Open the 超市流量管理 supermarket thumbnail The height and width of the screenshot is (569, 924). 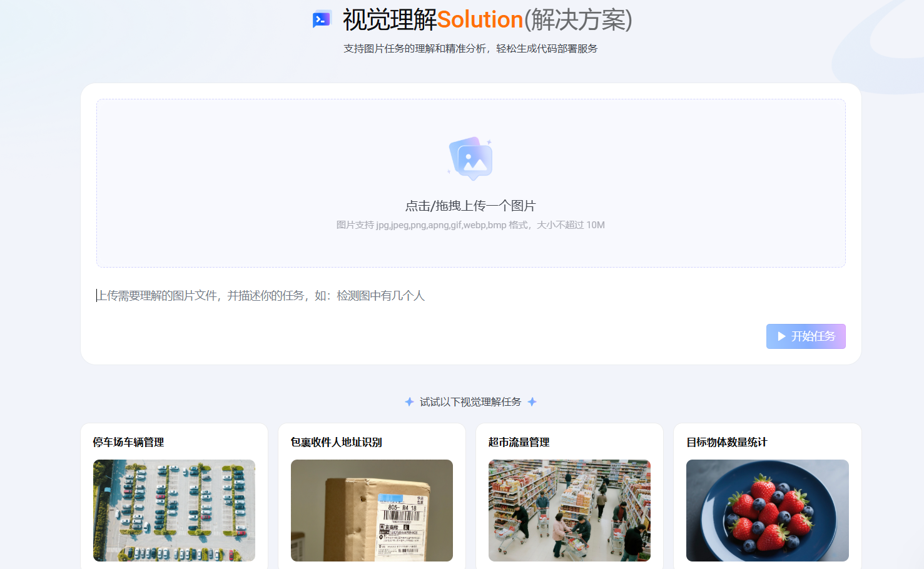tap(569, 510)
